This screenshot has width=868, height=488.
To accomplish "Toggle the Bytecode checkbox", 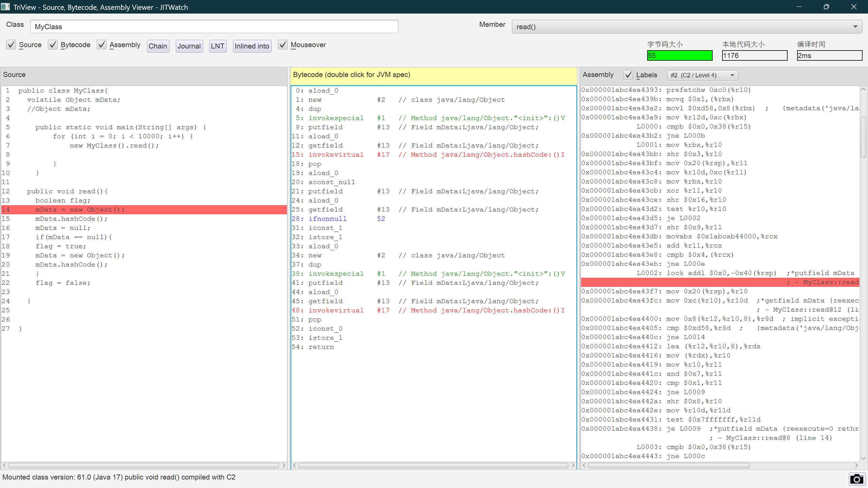I will 53,45.
